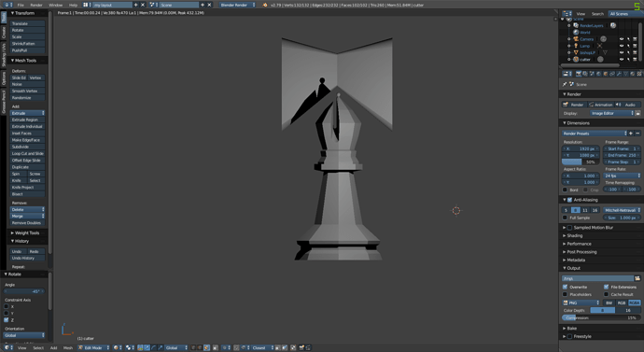Click the add scene plus icon

[x=203, y=5]
